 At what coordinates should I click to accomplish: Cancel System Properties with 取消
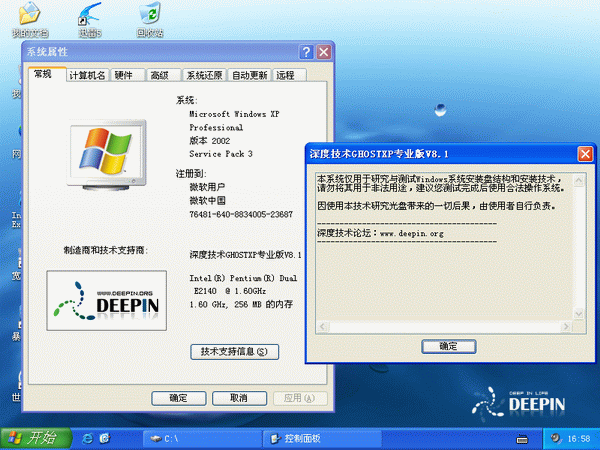(239, 398)
